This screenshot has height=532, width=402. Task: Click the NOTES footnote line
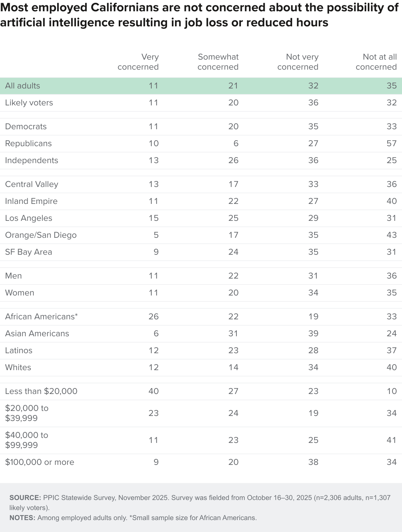[133, 518]
